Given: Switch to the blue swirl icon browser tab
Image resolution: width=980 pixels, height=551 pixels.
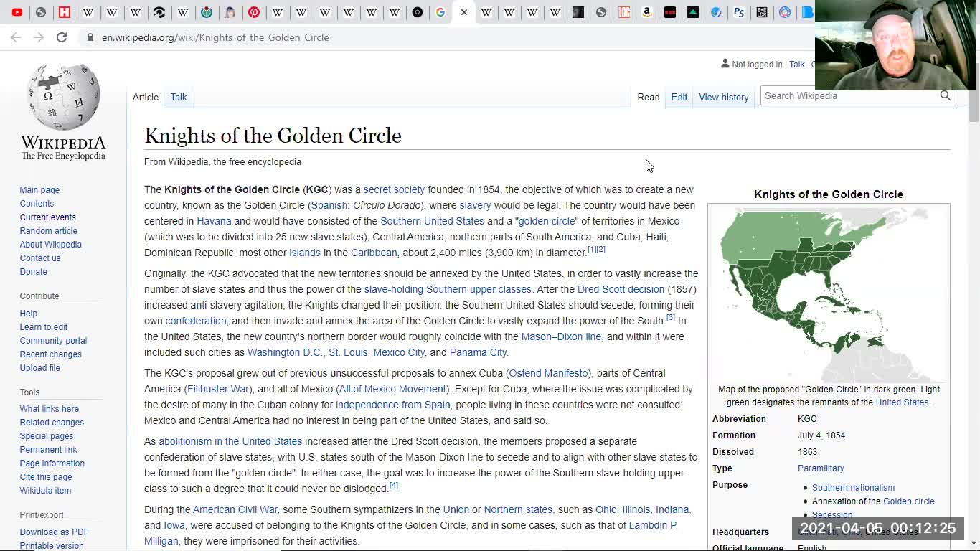Looking at the screenshot, I should pos(716,12).
